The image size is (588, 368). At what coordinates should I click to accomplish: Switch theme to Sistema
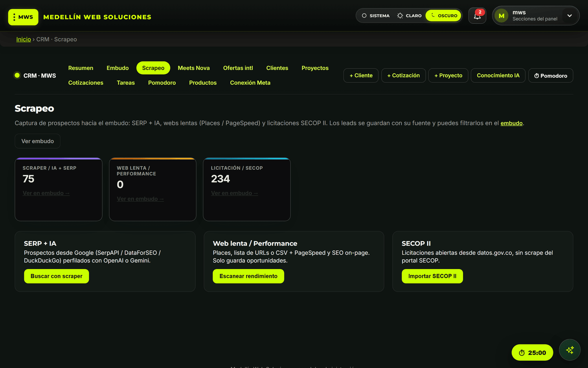376,16
